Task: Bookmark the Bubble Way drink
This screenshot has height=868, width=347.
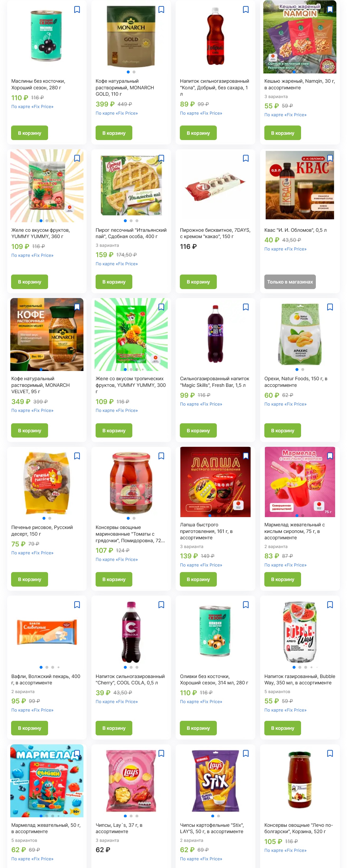Action: tap(330, 605)
